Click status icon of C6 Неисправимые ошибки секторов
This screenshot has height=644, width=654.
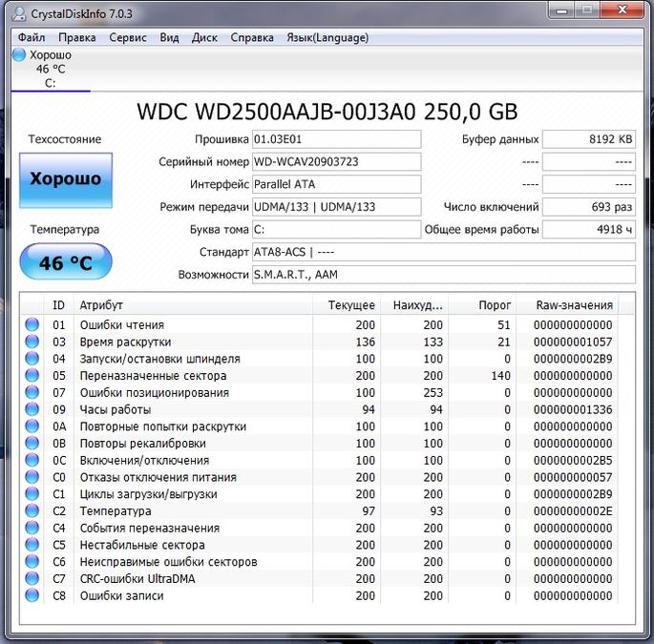[32, 561]
